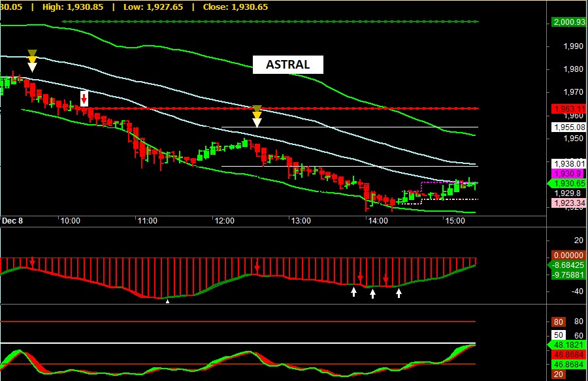The height and width of the screenshot is (381, 588).
Task: Click the ASTRAL symbol label
Action: tap(288, 65)
